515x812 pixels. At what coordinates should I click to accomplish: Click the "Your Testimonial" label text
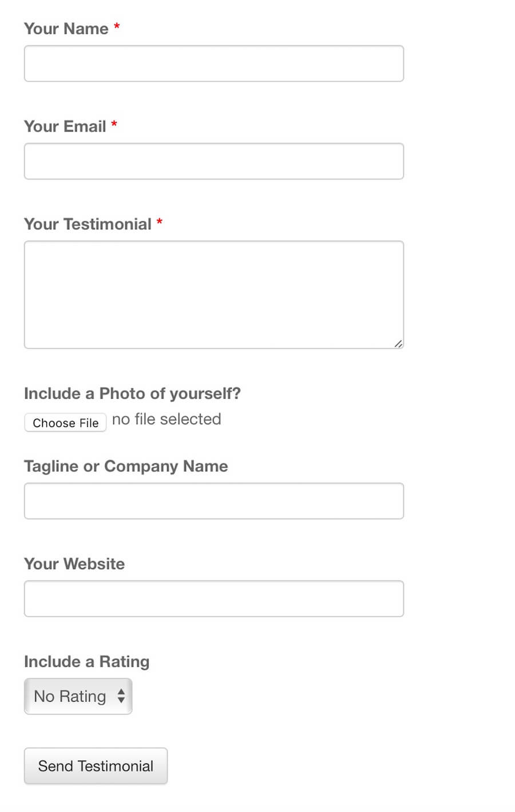(88, 224)
